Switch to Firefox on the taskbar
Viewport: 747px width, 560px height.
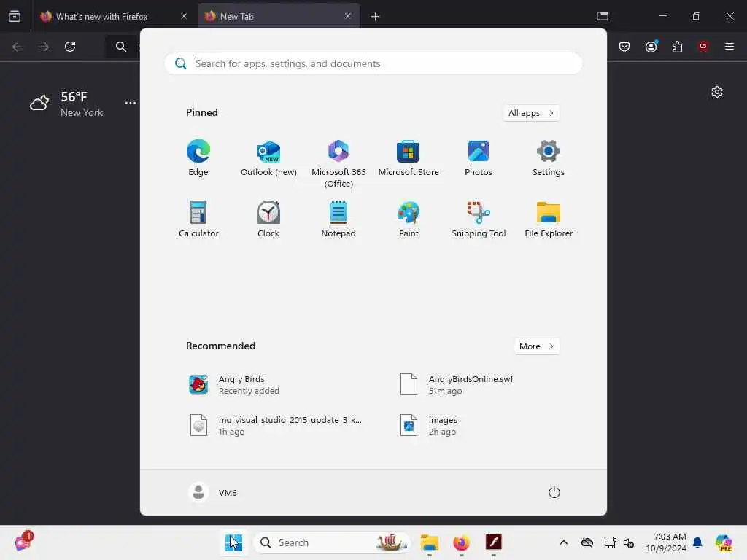pyautogui.click(x=461, y=542)
